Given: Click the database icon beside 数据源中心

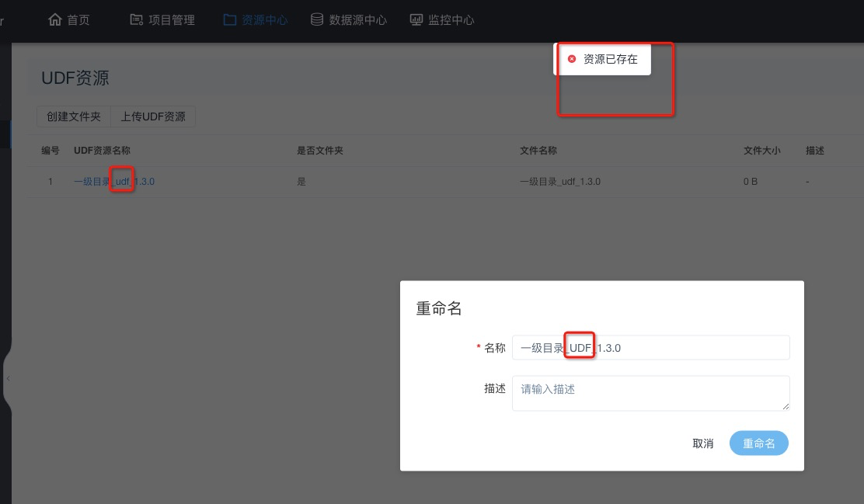Looking at the screenshot, I should [x=317, y=20].
